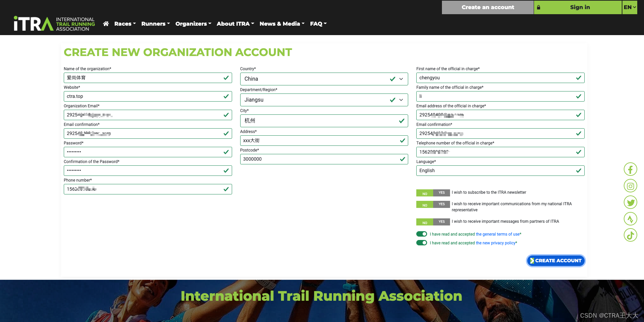Expand the About ITRA menu
The image size is (644, 322).
coord(235,24)
